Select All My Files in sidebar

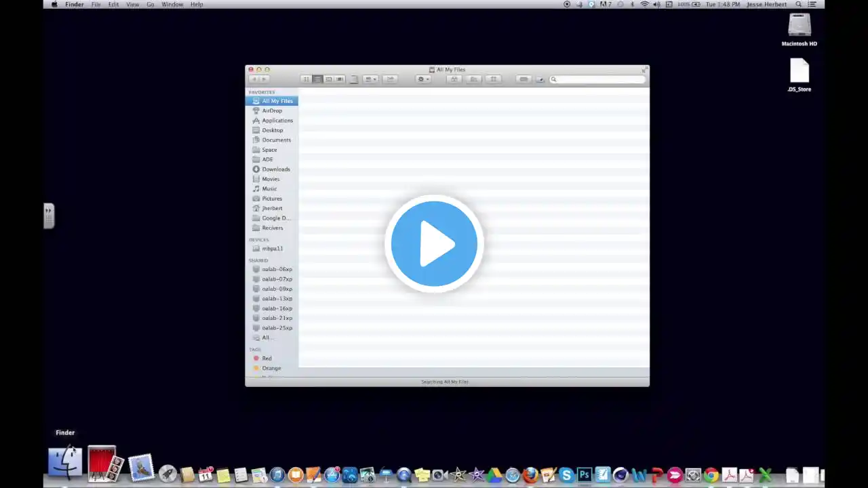(x=272, y=101)
